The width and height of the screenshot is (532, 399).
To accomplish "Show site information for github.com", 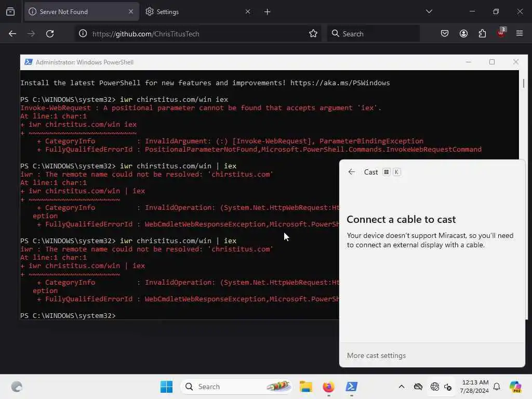I will [x=83, y=34].
